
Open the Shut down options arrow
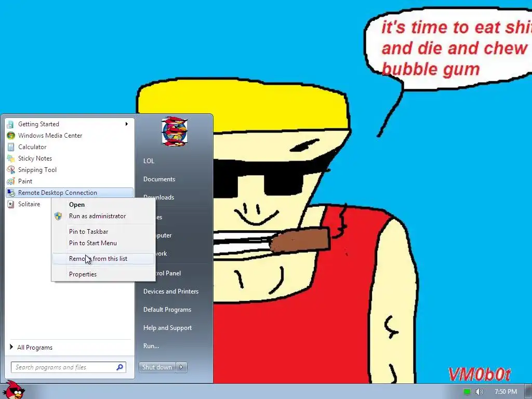181,367
